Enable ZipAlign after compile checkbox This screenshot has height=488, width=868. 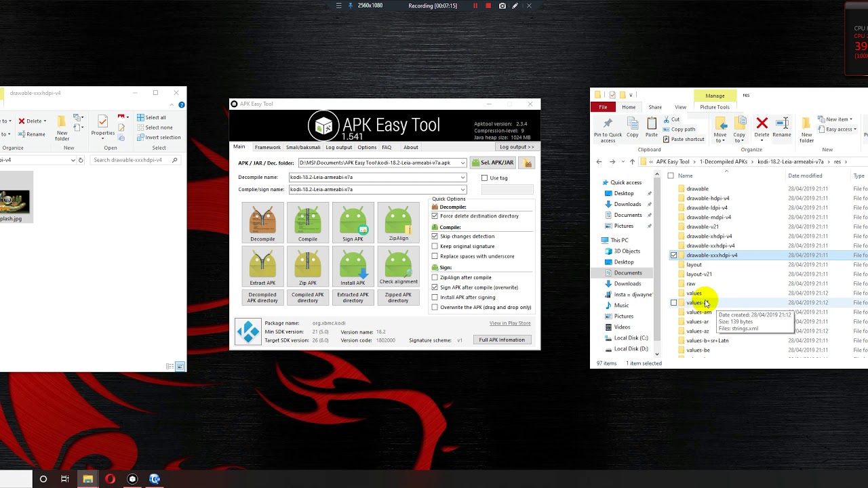click(435, 277)
